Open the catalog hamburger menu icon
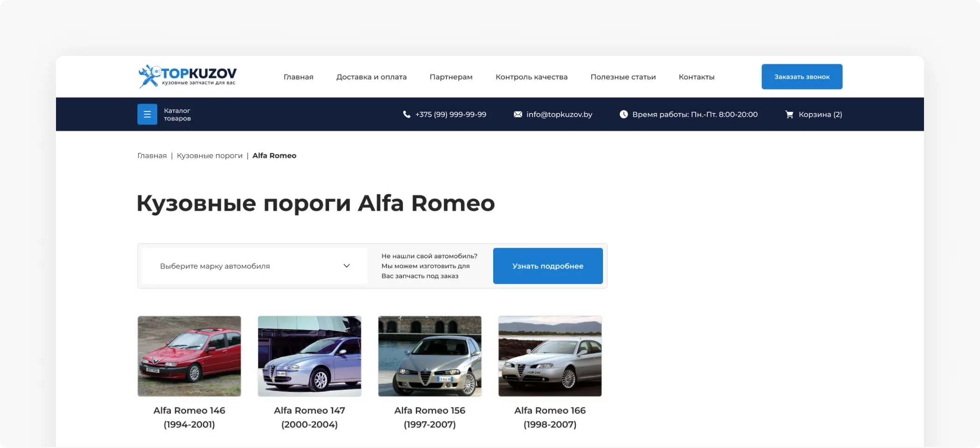 147,114
